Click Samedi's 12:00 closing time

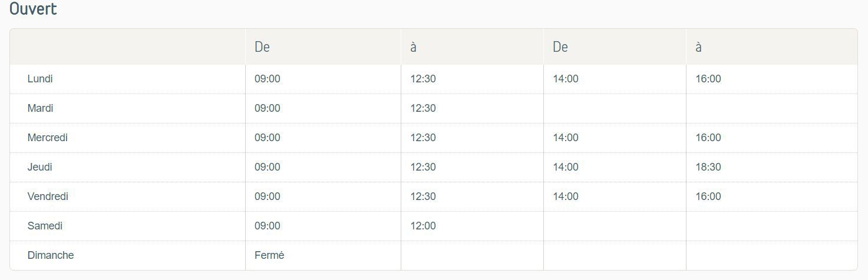pyautogui.click(x=423, y=226)
